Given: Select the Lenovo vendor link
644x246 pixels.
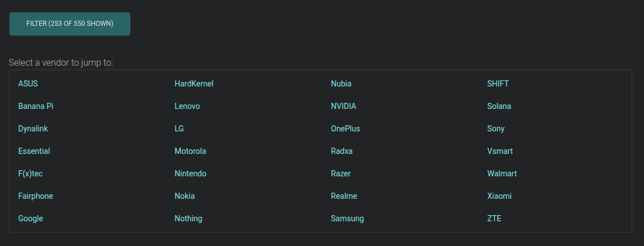Looking at the screenshot, I should pyautogui.click(x=187, y=106).
